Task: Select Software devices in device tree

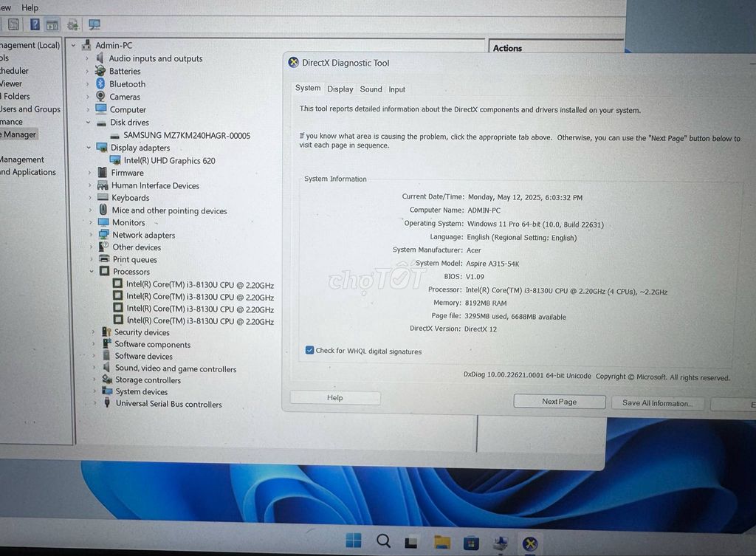Action: 143,356
